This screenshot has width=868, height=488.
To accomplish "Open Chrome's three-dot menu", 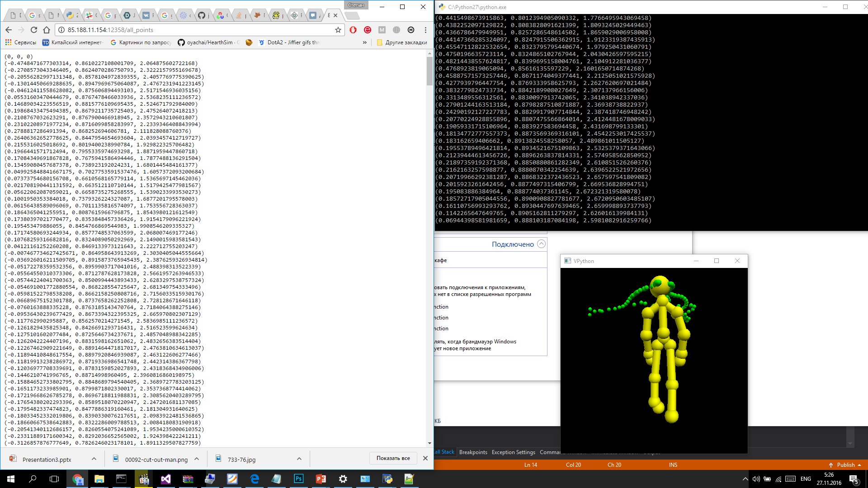I will pyautogui.click(x=425, y=30).
